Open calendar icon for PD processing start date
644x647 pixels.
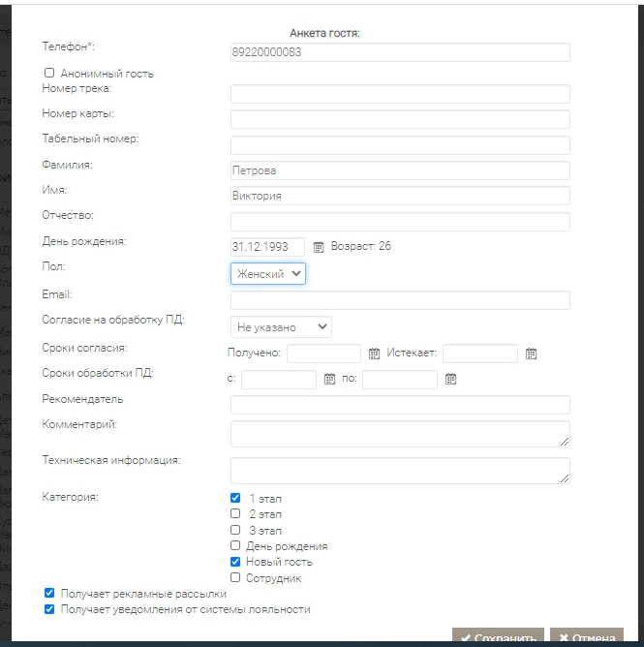point(329,379)
